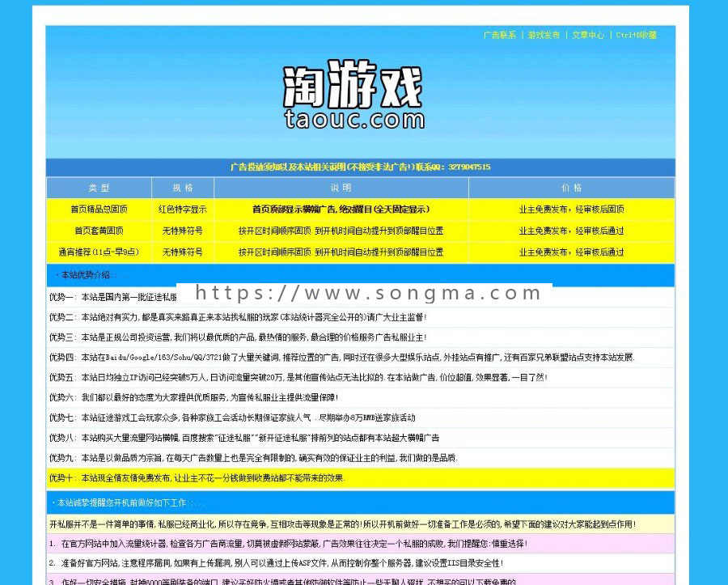Click 无特殊符号 in the 首页套黄固顶 row

183,231
